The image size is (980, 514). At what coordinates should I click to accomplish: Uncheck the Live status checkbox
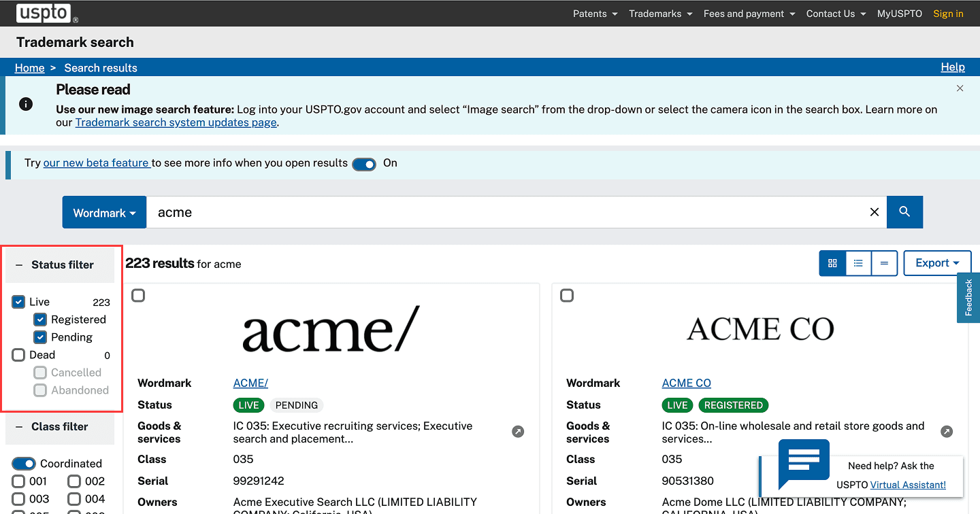18,302
